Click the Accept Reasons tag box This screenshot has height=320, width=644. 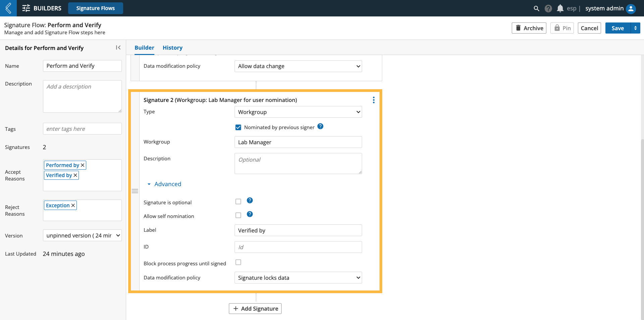[82, 175]
